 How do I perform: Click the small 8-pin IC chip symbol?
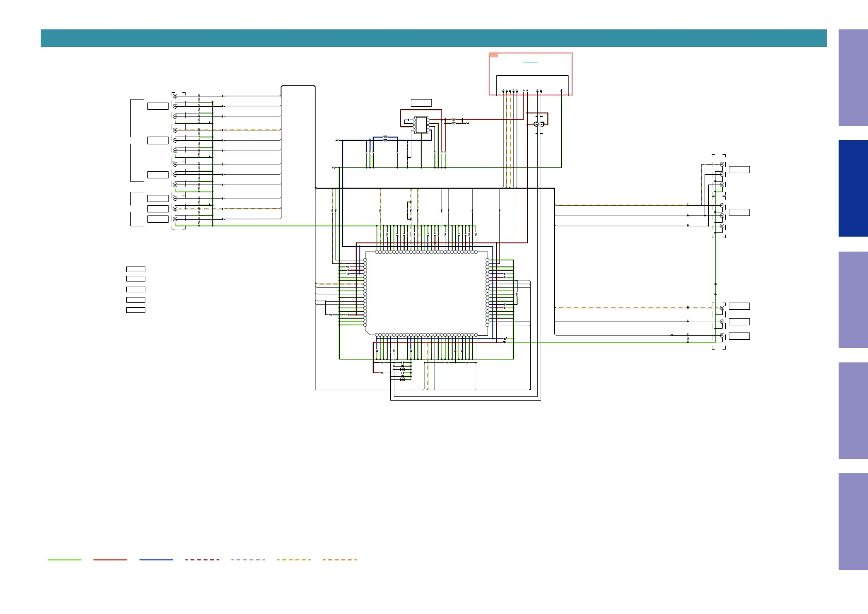coord(421,125)
